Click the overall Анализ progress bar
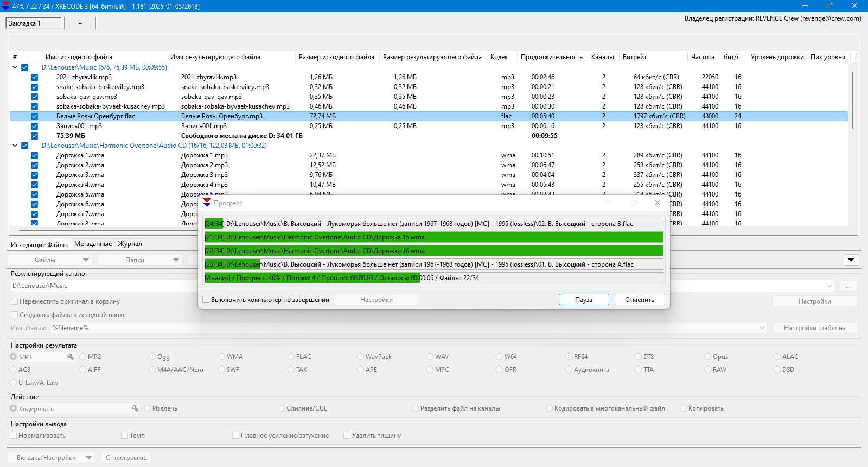This screenshot has width=868, height=467. click(433, 278)
